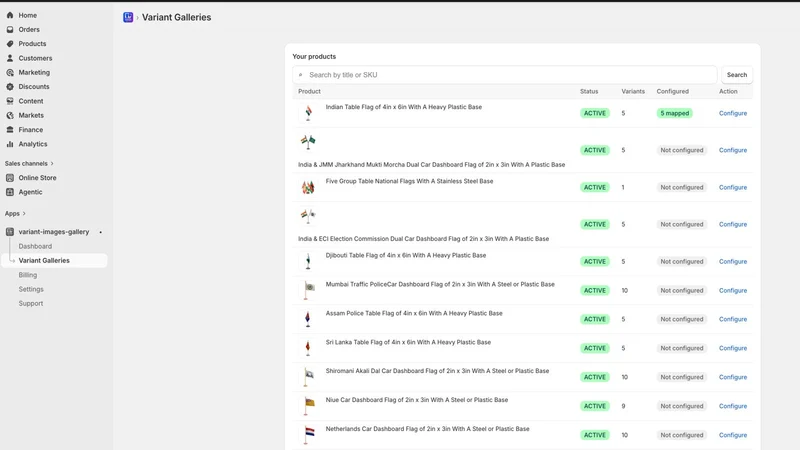Configure the Niue Car Dashboard Flag

point(733,406)
